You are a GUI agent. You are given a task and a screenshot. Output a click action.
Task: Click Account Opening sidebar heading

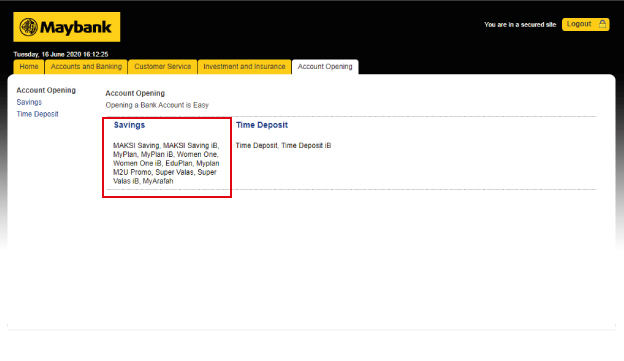46,90
